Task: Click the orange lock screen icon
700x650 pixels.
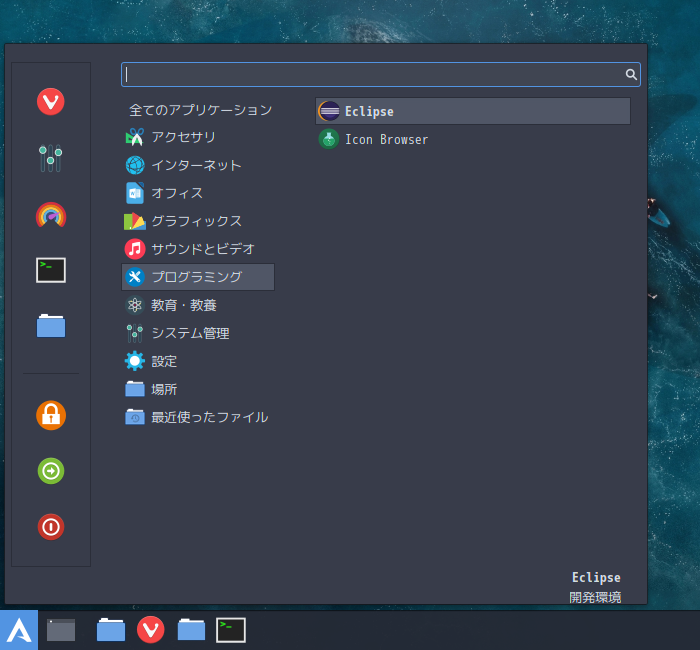Action: (x=51, y=415)
